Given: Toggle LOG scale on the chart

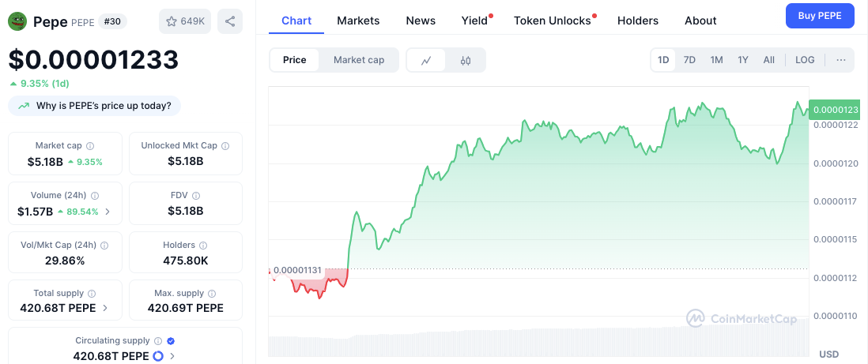Looking at the screenshot, I should pyautogui.click(x=805, y=60).
